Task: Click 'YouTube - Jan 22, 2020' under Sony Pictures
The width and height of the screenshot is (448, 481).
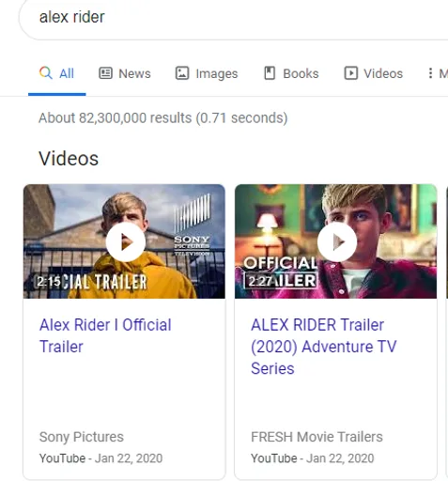Action: (x=100, y=458)
